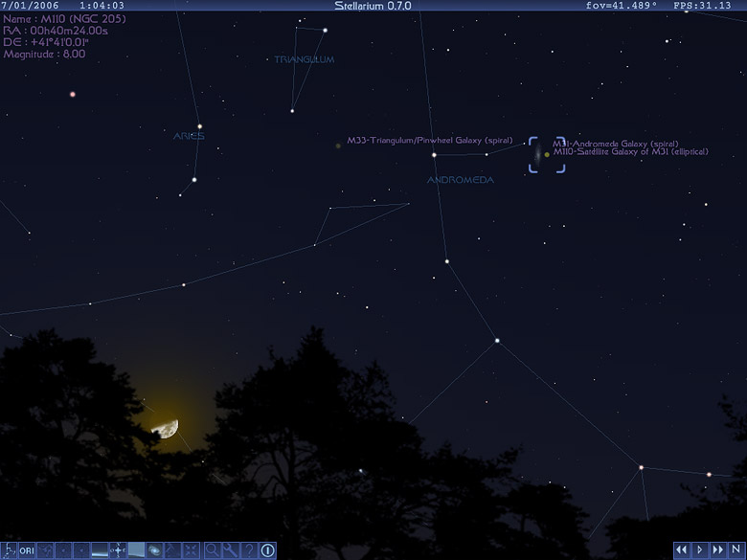Toggle atmosphere rendering button

coord(136,550)
